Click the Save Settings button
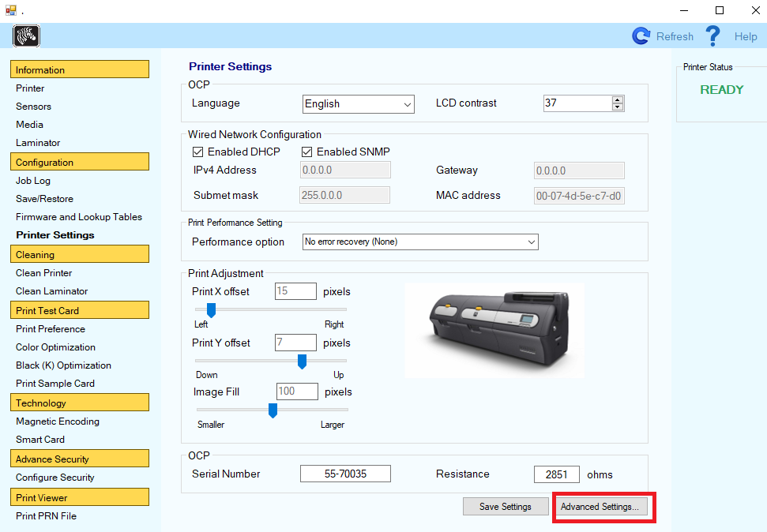Screen dimensions: 767x532 [506, 506]
